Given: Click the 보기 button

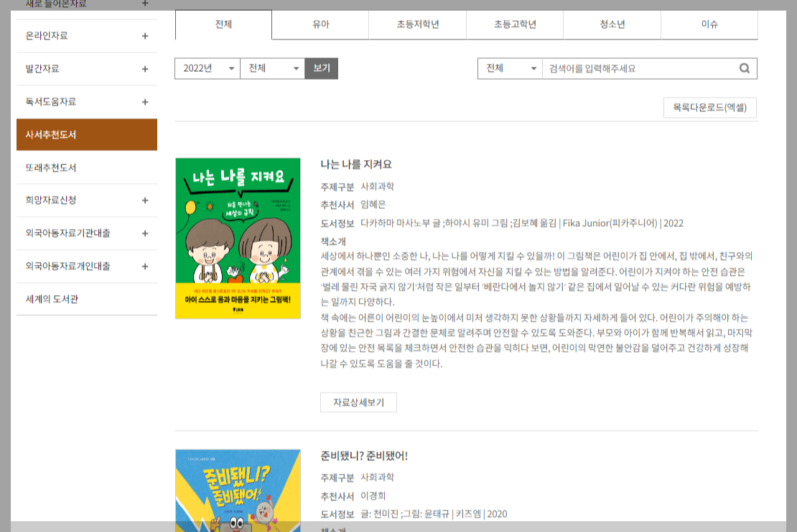Looking at the screenshot, I should pyautogui.click(x=321, y=69).
